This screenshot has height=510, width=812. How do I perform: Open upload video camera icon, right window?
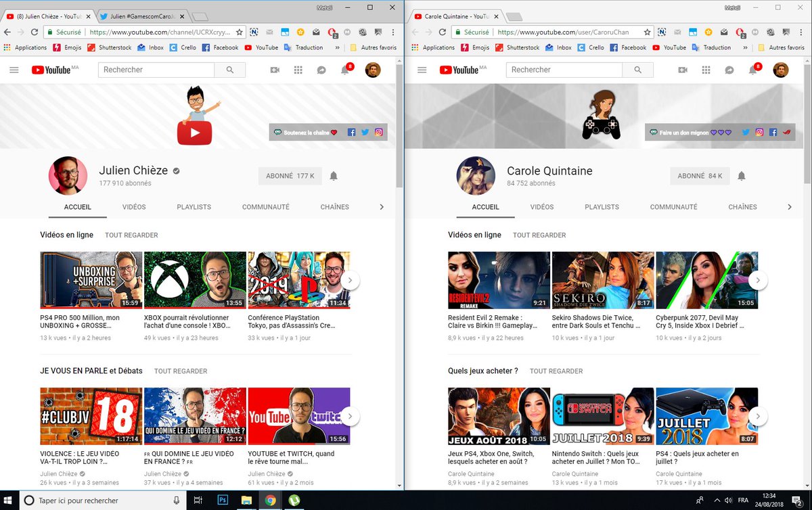[x=683, y=70]
